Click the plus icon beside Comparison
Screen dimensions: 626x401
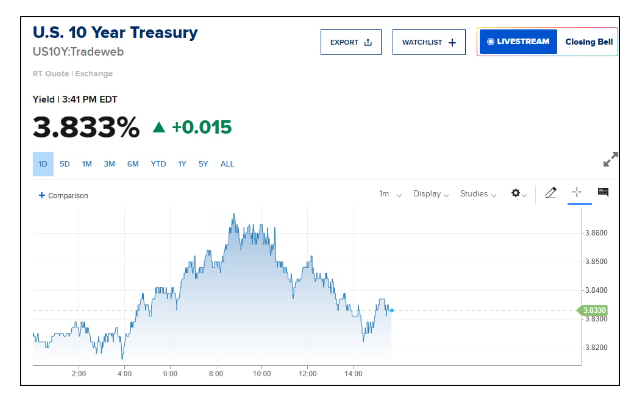coord(41,195)
